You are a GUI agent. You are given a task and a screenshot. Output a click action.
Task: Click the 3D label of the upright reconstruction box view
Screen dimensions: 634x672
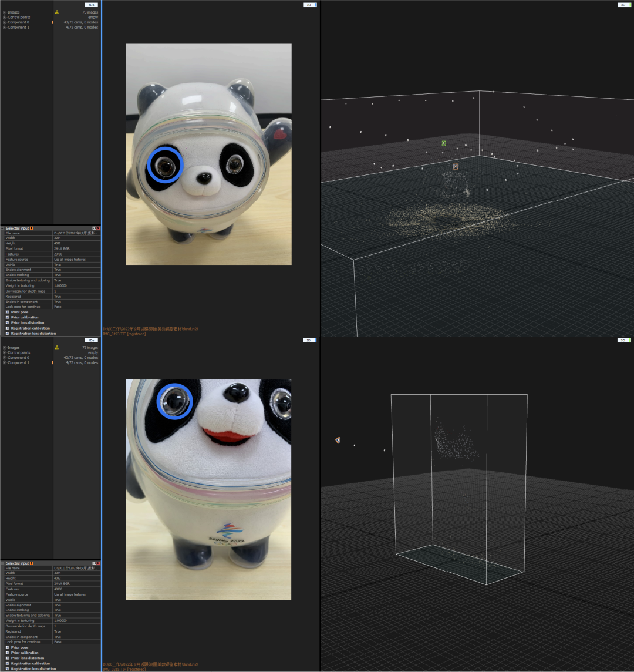point(624,340)
